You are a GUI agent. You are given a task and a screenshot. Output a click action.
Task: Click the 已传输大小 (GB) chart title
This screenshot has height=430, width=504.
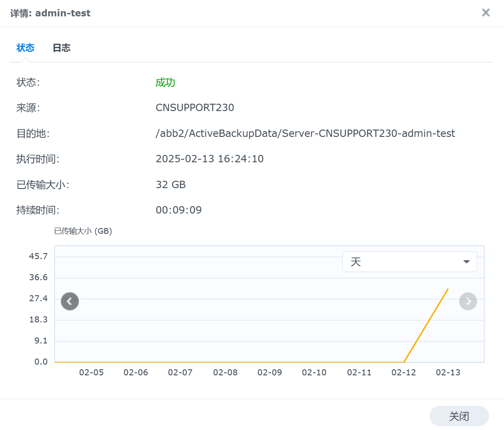[83, 231]
